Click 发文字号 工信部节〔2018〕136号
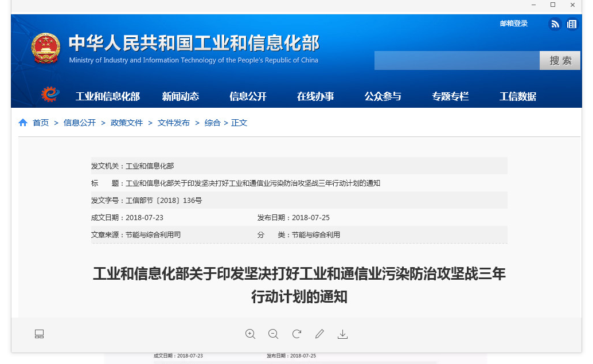Viewport: 593px width, 364px height. [x=146, y=200]
